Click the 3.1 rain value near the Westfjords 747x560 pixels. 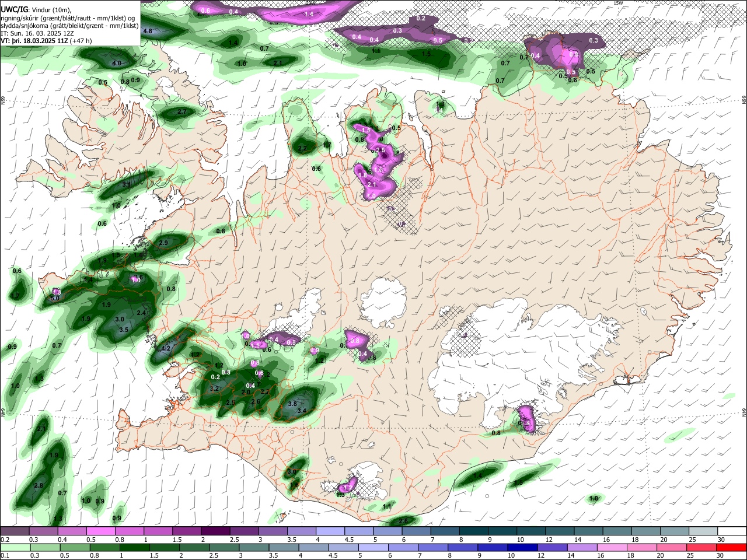(x=127, y=184)
